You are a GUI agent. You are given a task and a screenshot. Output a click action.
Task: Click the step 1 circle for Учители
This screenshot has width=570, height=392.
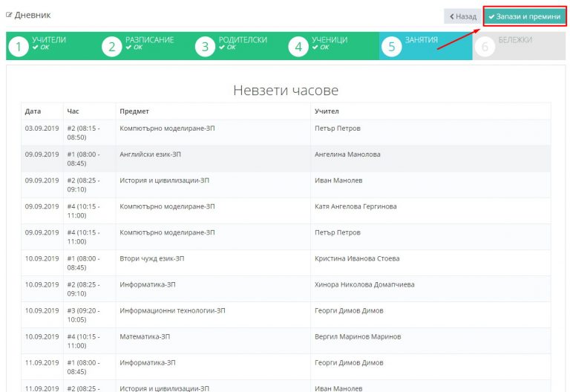pos(18,47)
